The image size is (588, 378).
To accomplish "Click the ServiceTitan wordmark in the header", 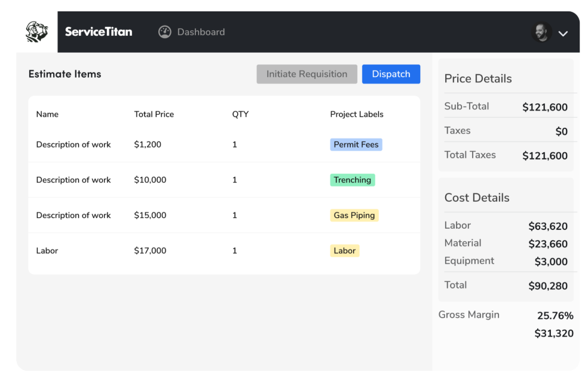I will click(99, 32).
